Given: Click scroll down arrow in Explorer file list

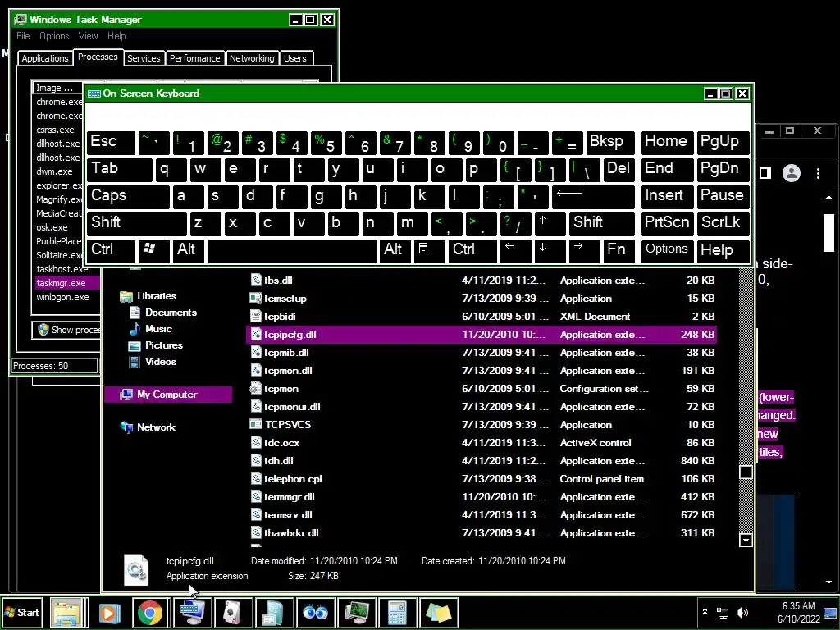Looking at the screenshot, I should (746, 540).
